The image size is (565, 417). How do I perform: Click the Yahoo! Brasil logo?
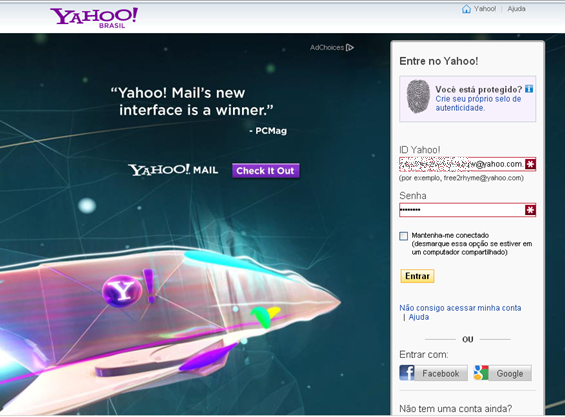pos(94,18)
